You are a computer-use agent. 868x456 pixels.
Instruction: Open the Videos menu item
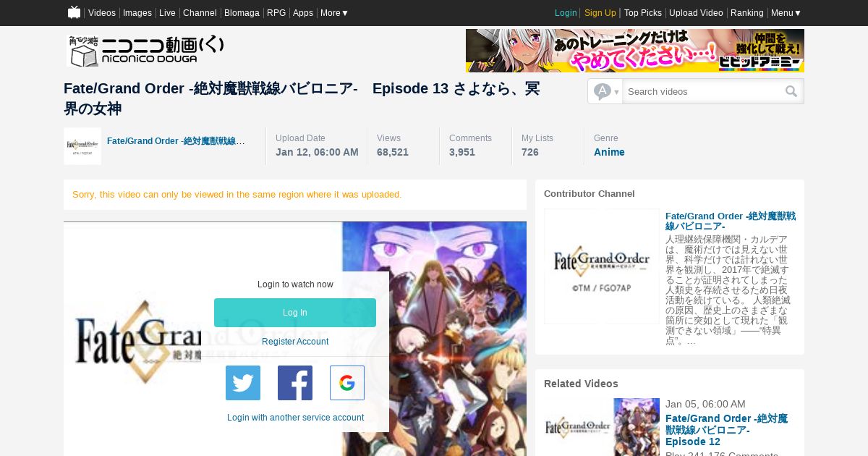click(102, 13)
